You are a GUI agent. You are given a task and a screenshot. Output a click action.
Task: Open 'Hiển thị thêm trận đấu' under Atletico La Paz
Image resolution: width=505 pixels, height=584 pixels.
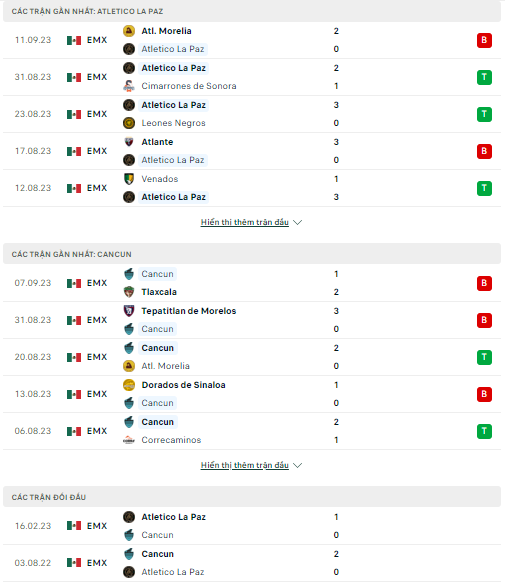tap(245, 222)
